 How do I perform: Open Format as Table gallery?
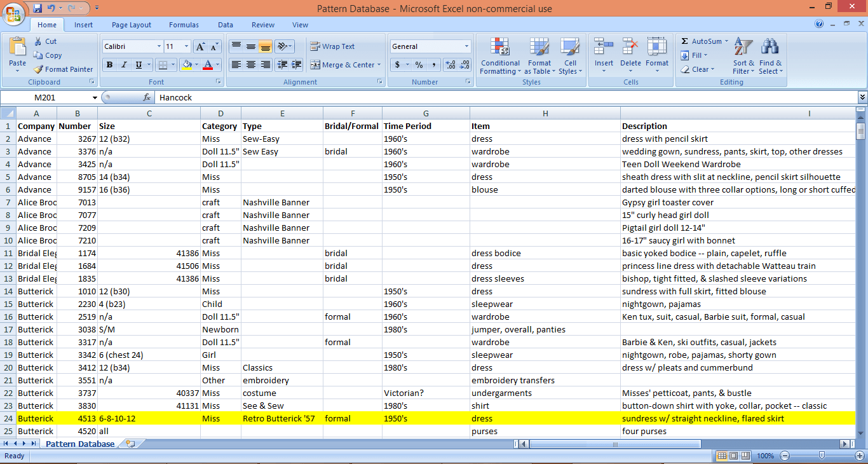coord(539,56)
